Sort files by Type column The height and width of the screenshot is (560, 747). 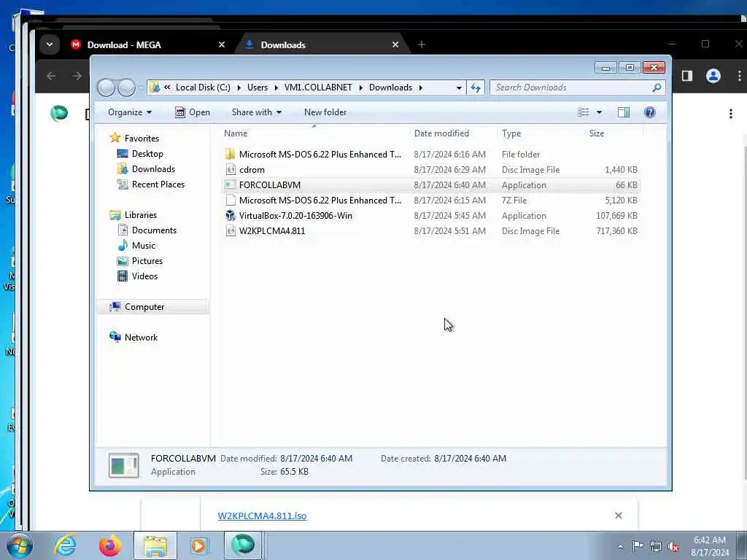(541, 133)
